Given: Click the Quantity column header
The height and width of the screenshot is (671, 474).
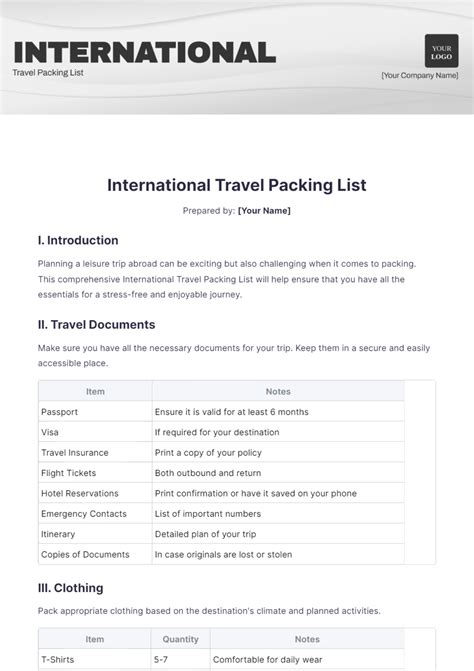Looking at the screenshot, I should 180,639.
